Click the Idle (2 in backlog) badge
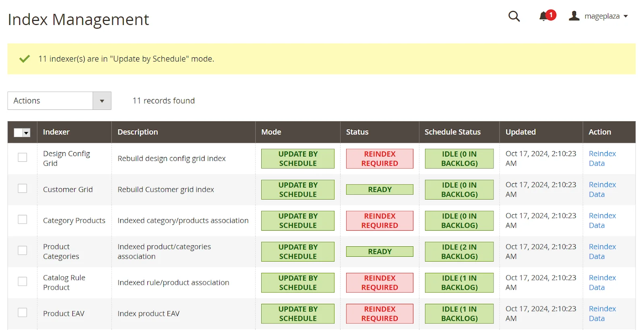Screen dimensions: 644x330 tap(459, 252)
